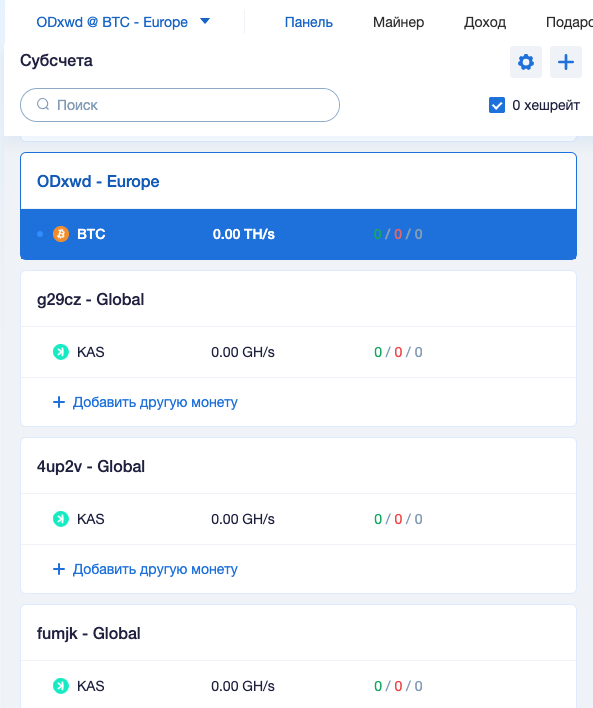Open the Майнер tab

click(398, 22)
